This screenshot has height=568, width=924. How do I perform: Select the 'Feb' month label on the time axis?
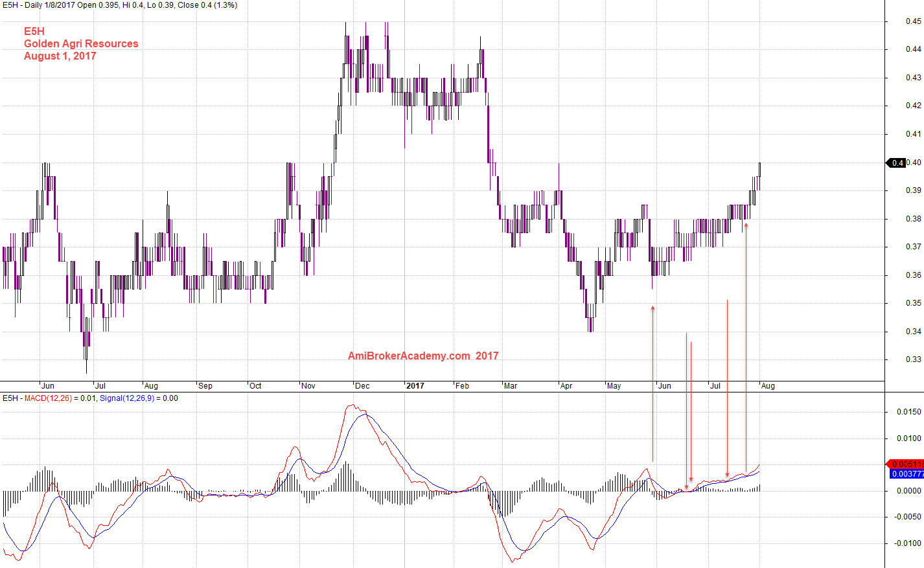click(x=462, y=386)
